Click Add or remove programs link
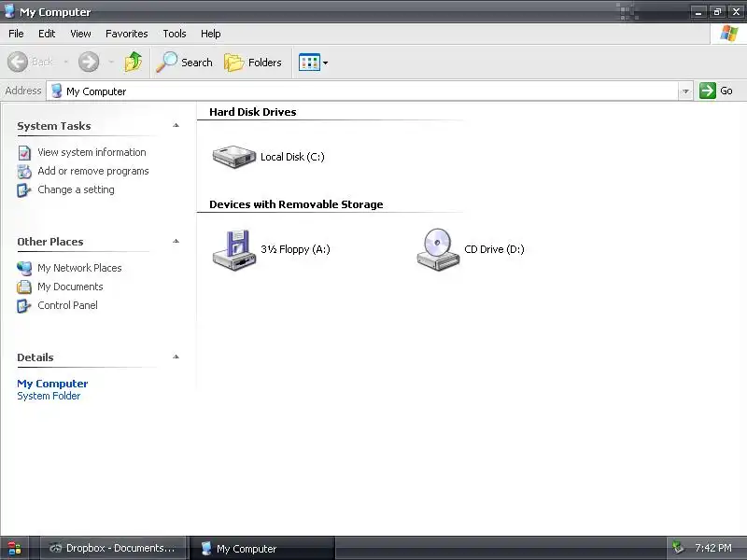 click(93, 171)
